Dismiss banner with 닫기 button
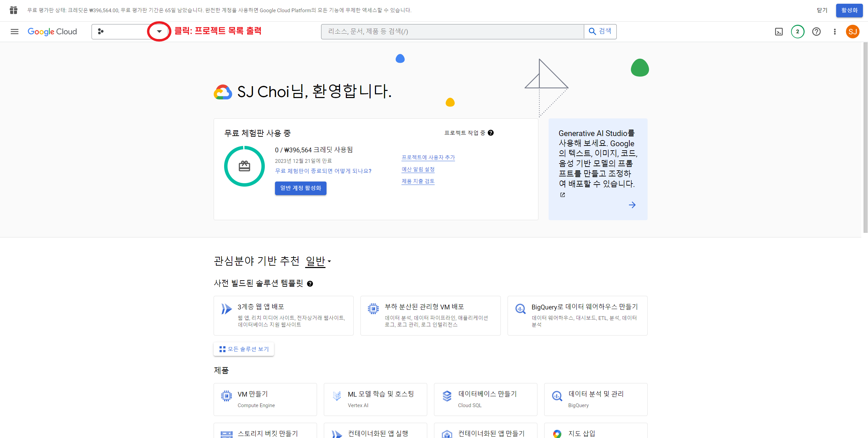This screenshot has width=868, height=438. (822, 10)
